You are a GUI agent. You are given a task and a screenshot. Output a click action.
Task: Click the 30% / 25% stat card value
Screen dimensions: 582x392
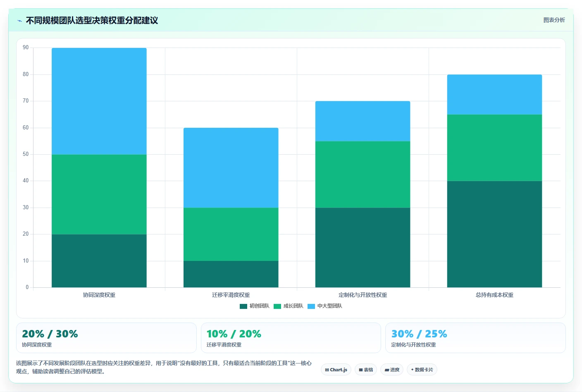point(419,334)
